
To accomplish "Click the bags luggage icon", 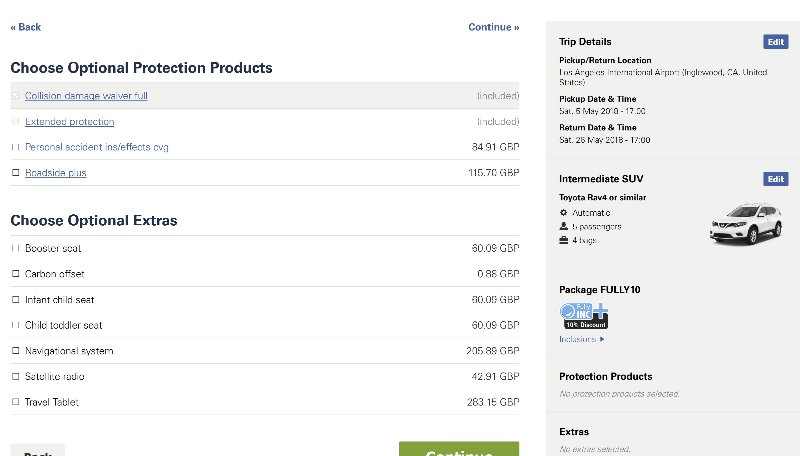I will [564, 241].
